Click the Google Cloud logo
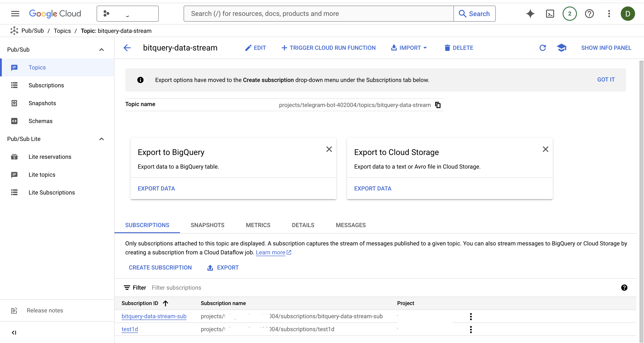644x343 pixels. (55, 13)
